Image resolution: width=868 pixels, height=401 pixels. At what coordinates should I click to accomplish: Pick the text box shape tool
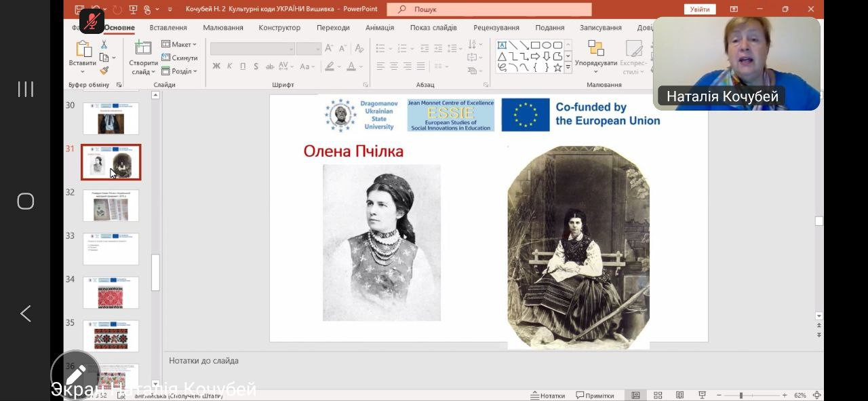click(x=502, y=45)
